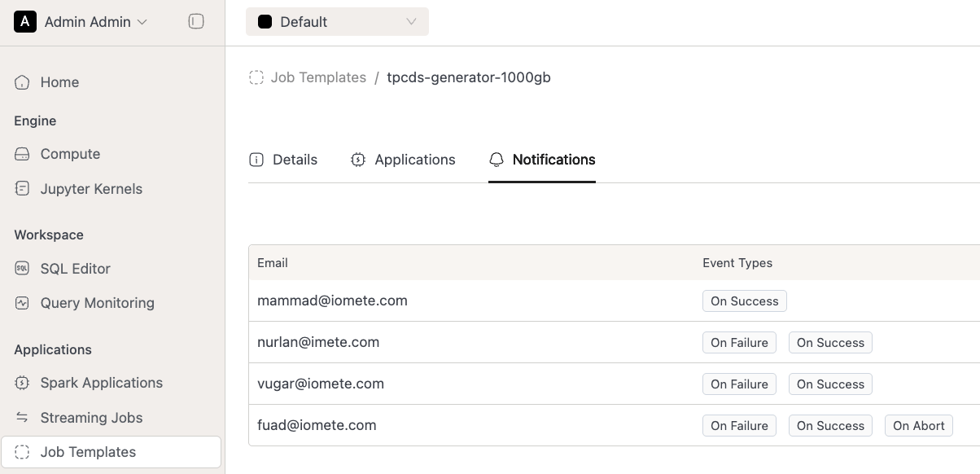Click On Abort tag for fuad@iomete.com
Viewport: 980px width, 474px height.
tap(919, 426)
